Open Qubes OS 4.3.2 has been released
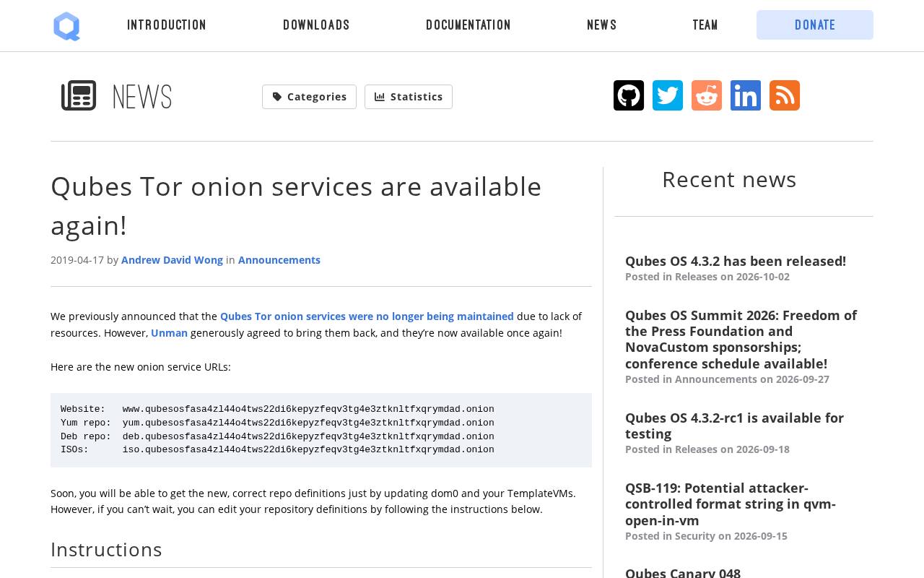 736,261
